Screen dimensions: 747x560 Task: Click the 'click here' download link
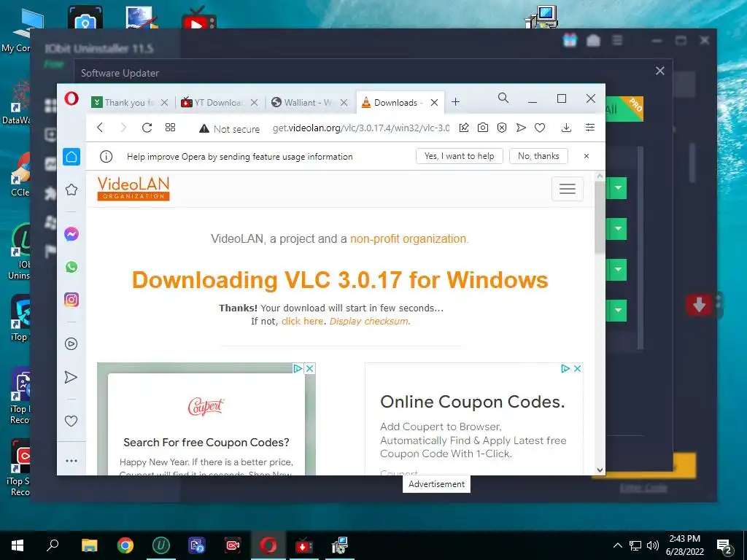(302, 321)
